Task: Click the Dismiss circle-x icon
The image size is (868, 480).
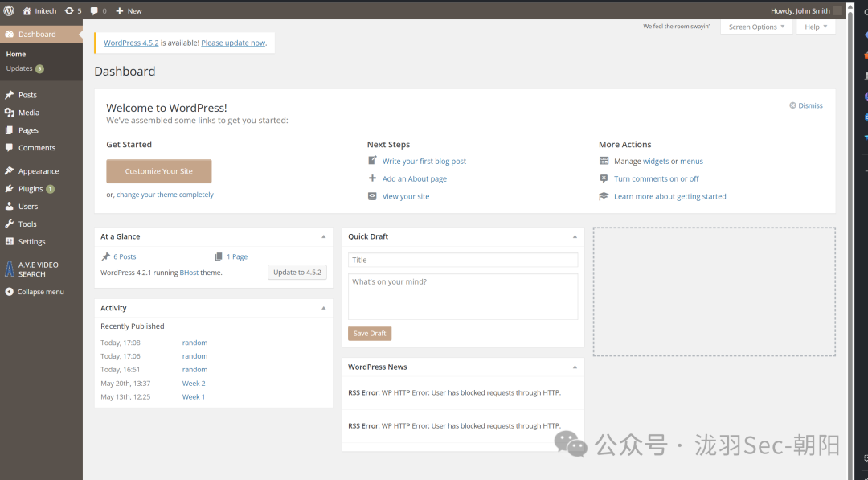Action: pos(792,105)
